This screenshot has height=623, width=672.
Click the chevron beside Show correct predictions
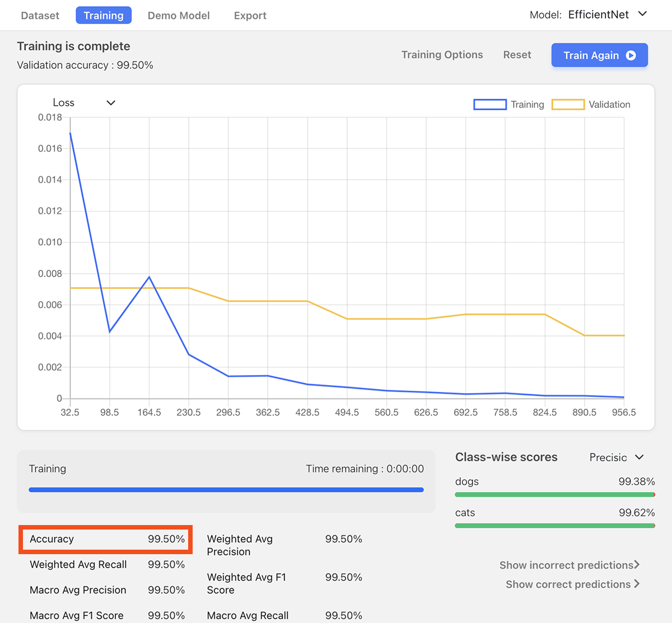636,584
